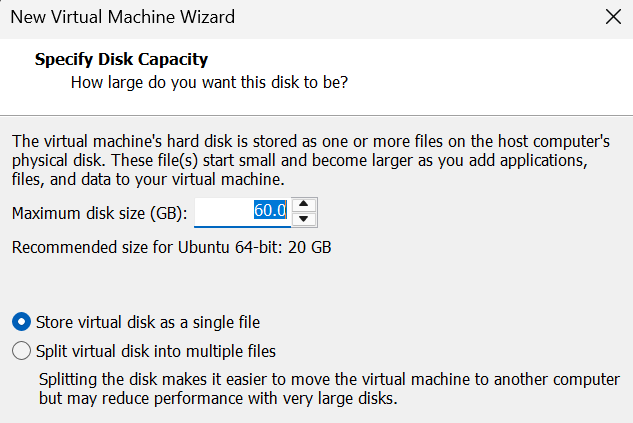
Task: Choose Split virtual disk into multiple files
Action: [x=21, y=351]
